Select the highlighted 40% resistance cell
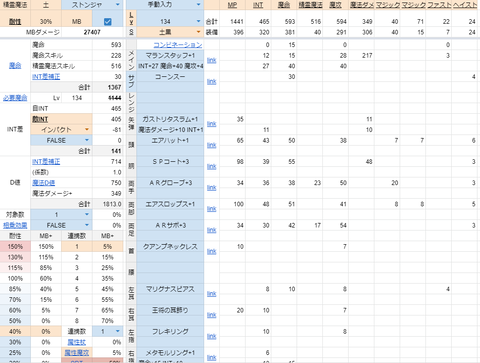The width and height of the screenshot is (480, 363). pos(15,331)
